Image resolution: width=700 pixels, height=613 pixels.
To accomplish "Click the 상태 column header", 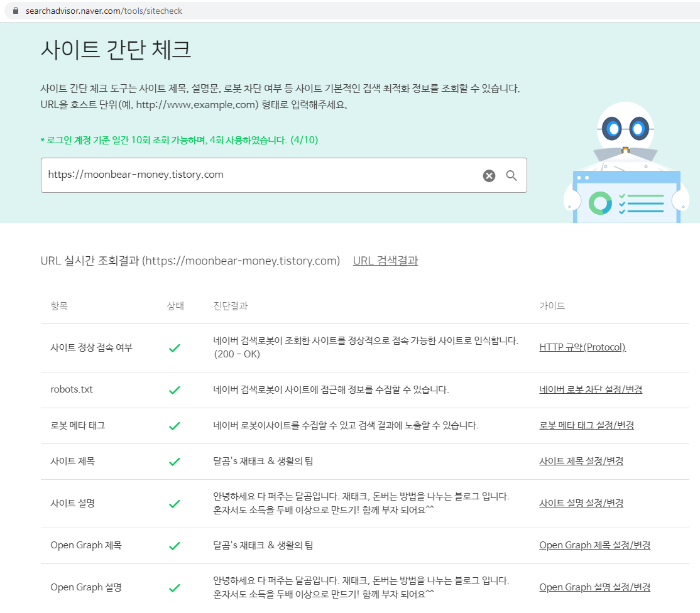I will tap(175, 306).
